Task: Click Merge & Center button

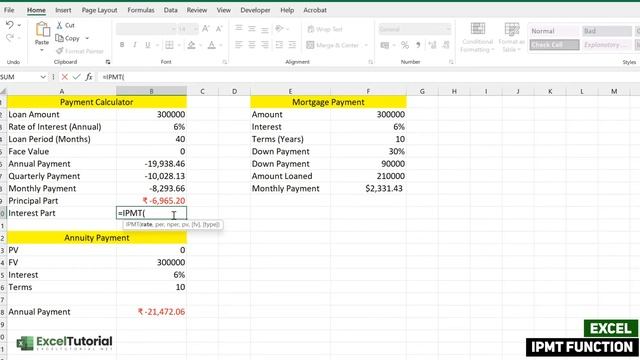Action: 333,45
